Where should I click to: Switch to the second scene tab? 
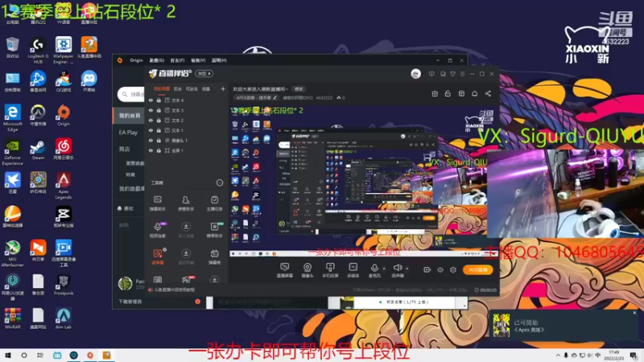point(177,88)
